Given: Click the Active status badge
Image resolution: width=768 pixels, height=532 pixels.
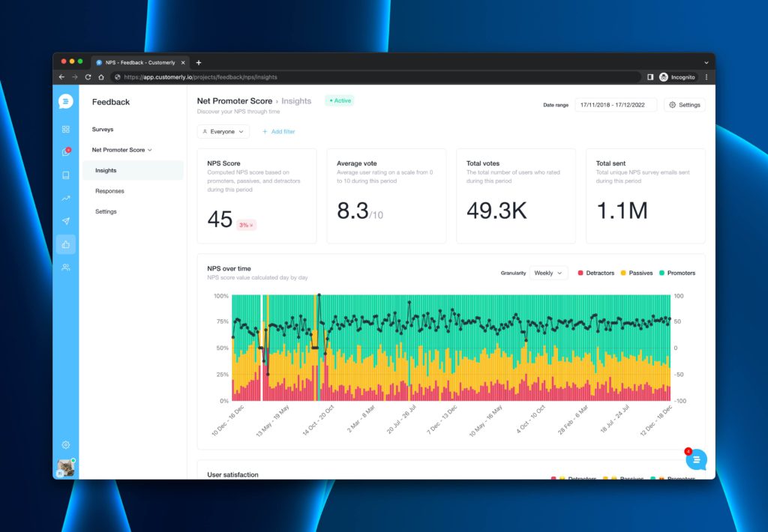Looking at the screenshot, I should [340, 100].
